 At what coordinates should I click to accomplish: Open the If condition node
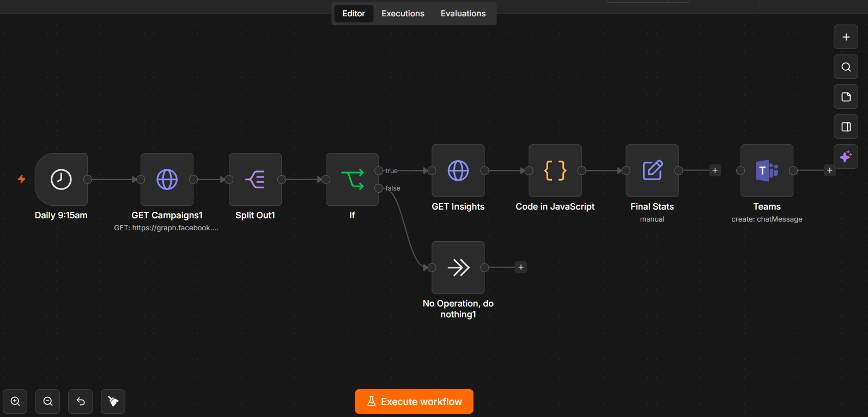(352, 179)
